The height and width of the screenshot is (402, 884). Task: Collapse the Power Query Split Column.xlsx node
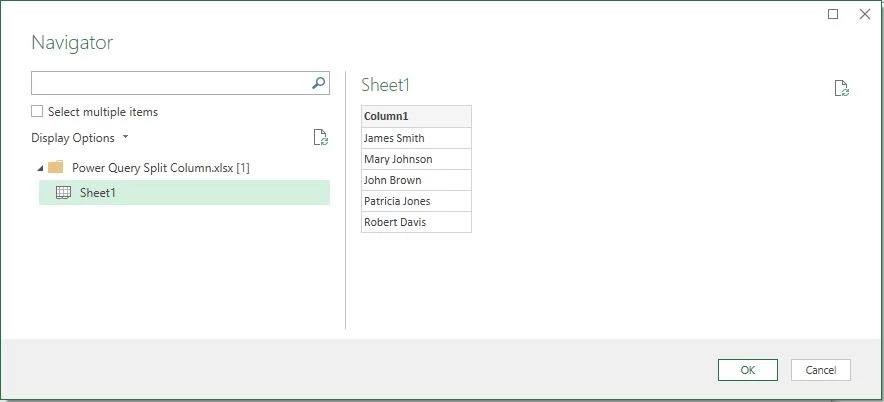39,168
